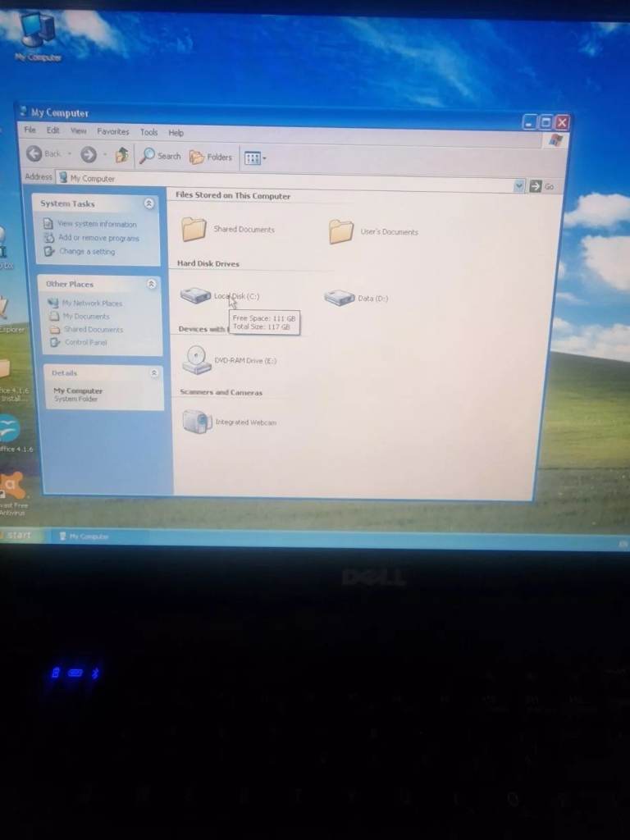The width and height of the screenshot is (630, 840).
Task: Open the Tools menu
Action: point(148,132)
